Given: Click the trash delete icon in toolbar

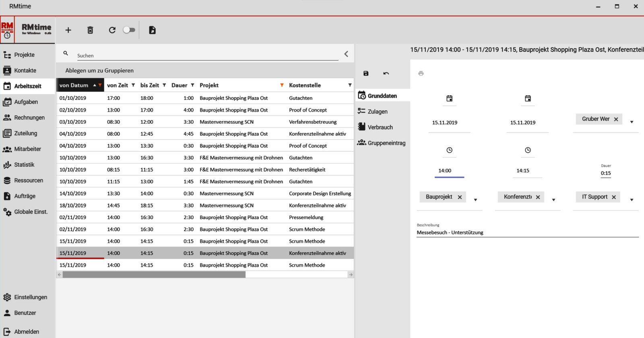Looking at the screenshot, I should tap(90, 30).
